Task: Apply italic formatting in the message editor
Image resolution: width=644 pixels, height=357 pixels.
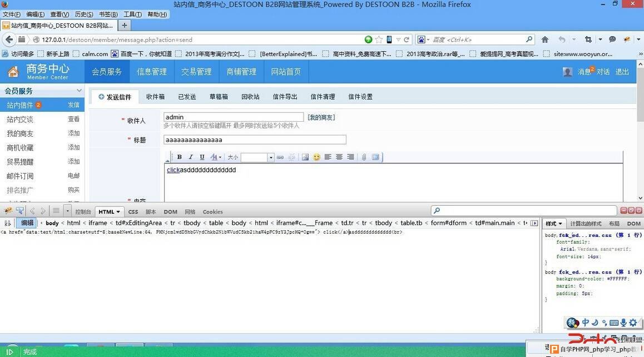Action: pyautogui.click(x=191, y=157)
